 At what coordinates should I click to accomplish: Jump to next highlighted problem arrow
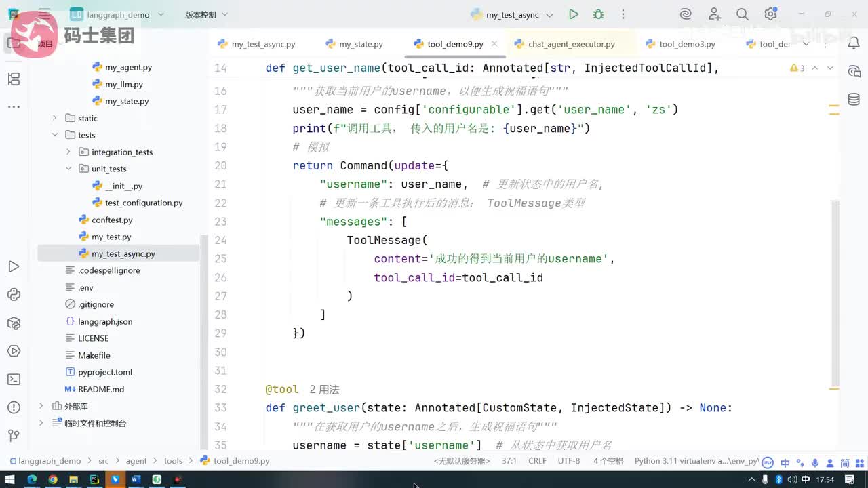[x=830, y=68]
